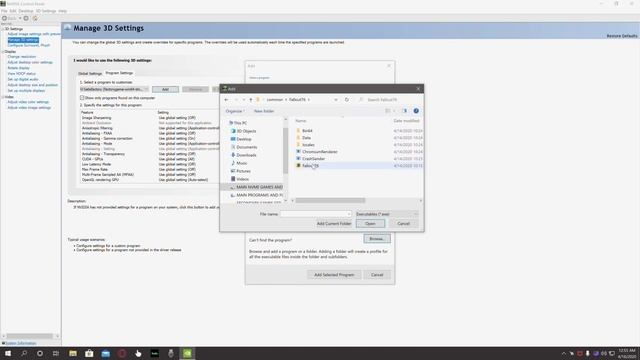
Task: Open the Data folder
Action: (x=306, y=138)
